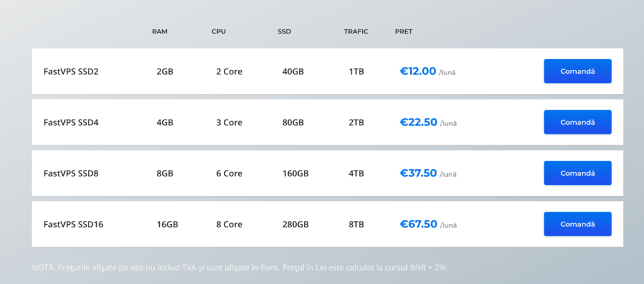Select the FastVPS SSD2 plan name

coord(71,72)
